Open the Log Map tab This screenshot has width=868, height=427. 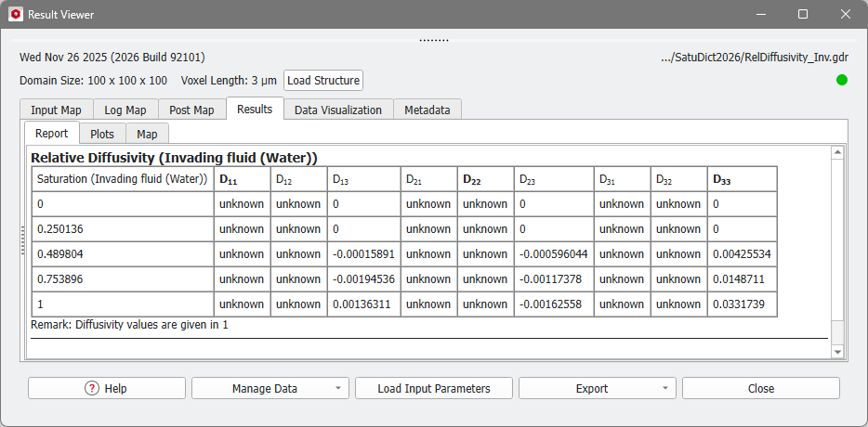(x=125, y=110)
